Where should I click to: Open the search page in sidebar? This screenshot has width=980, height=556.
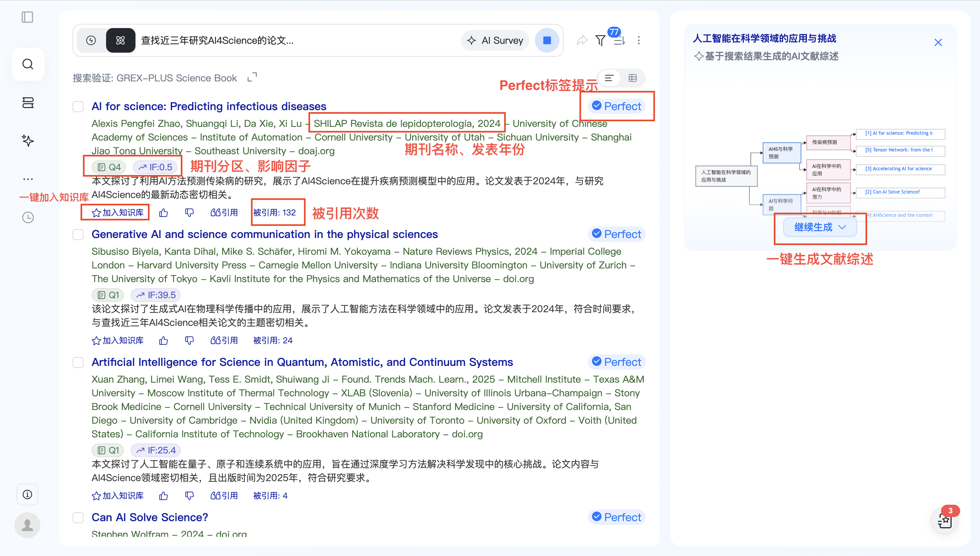[28, 64]
